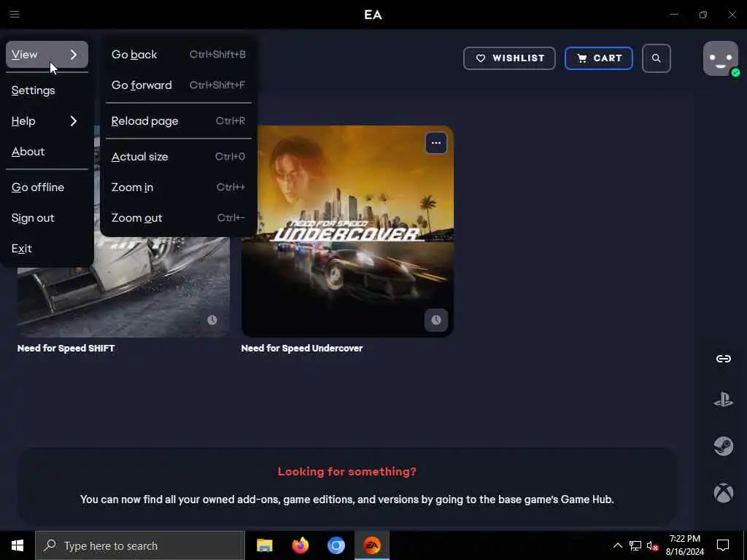Viewport: 747px width, 560px height.
Task: Choose Go back in View submenu
Action: coord(178,54)
